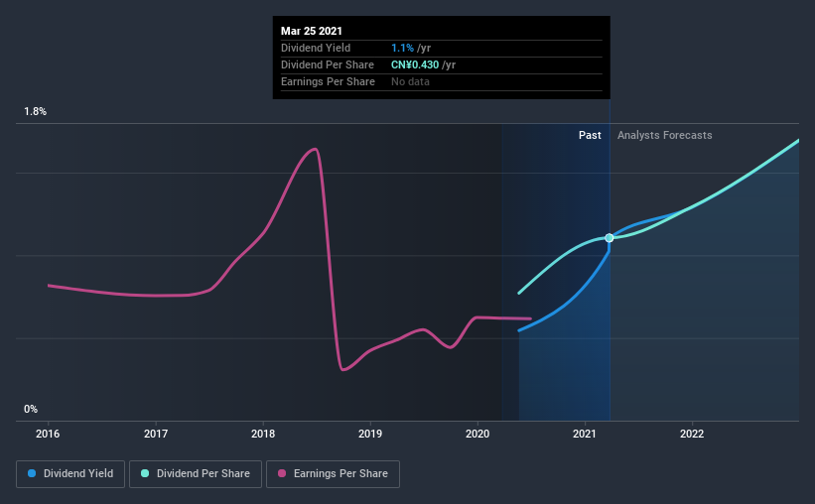Click the 1.8% y-axis label
815x504 pixels.
coord(36,111)
